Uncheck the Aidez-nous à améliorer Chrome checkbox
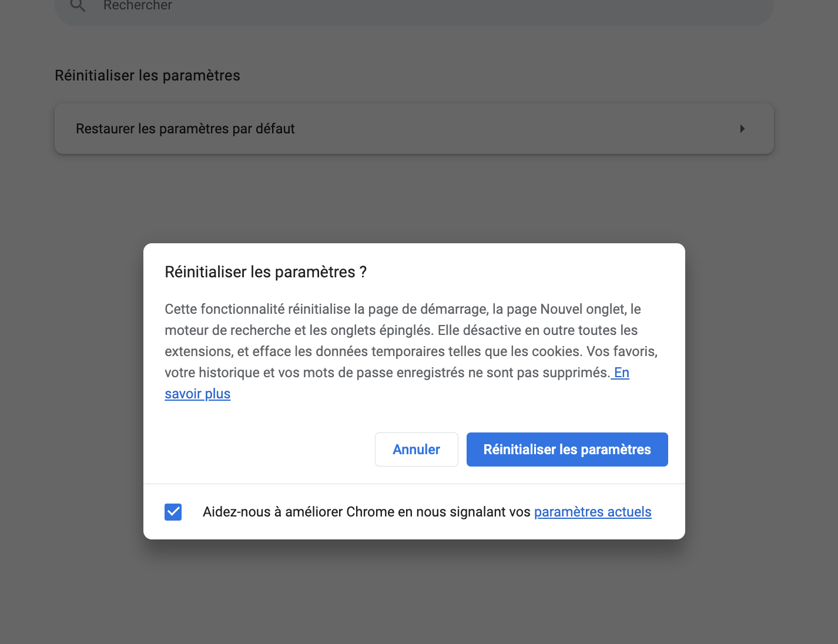The image size is (838, 644). [x=173, y=512]
